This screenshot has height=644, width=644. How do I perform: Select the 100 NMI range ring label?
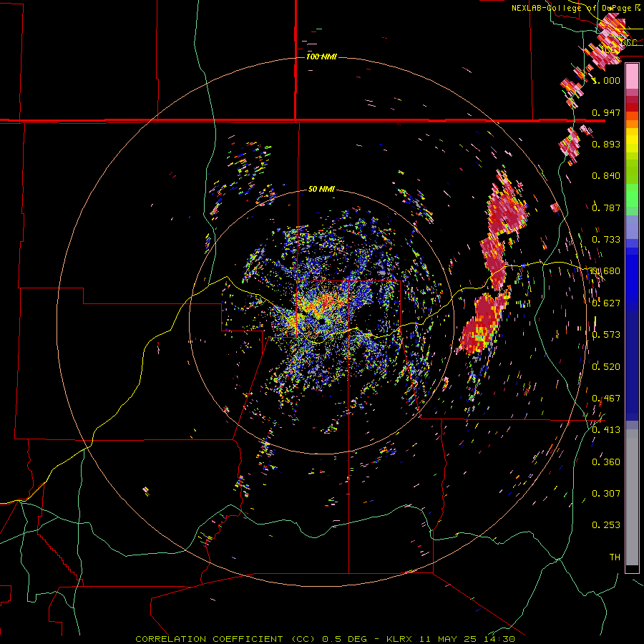click(321, 57)
